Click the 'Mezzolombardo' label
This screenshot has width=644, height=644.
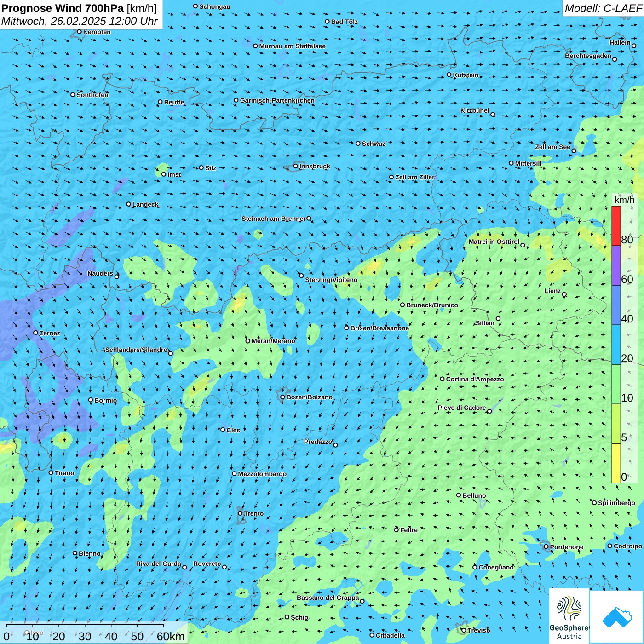click(262, 474)
